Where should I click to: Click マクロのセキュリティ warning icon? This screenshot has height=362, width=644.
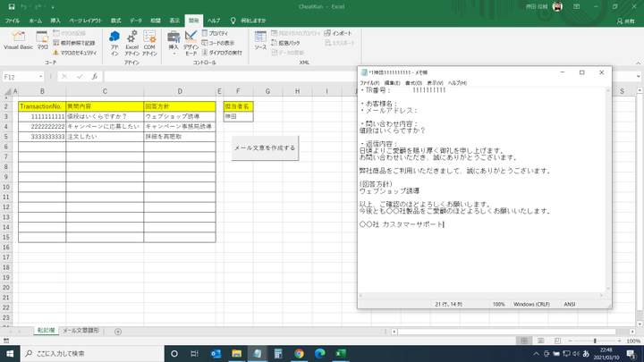(56, 53)
